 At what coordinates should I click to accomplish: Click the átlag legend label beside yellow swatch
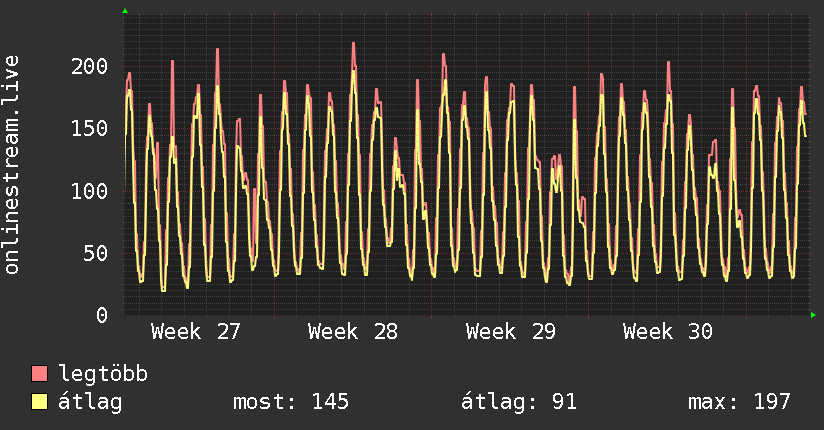click(x=90, y=402)
